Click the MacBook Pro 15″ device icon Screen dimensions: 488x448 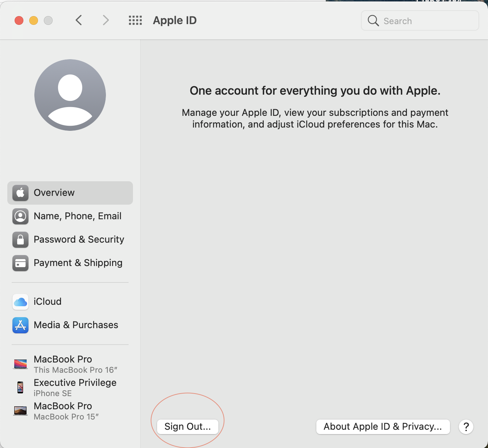coord(20,411)
